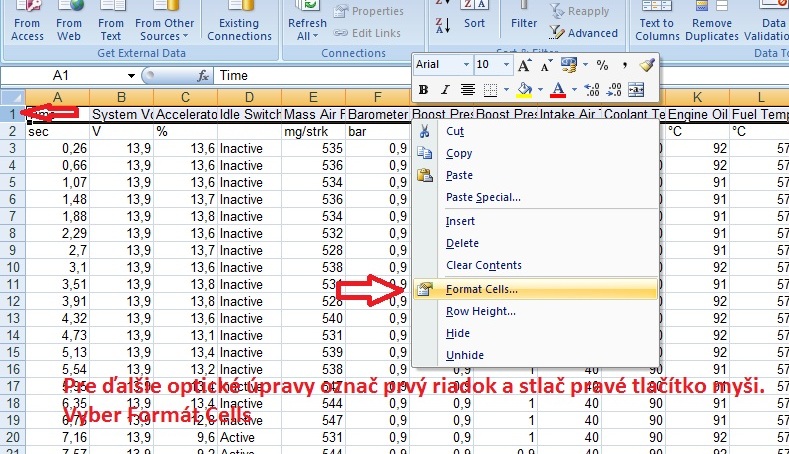
Task: Toggle bold in the mini toolbar
Action: coord(424,90)
